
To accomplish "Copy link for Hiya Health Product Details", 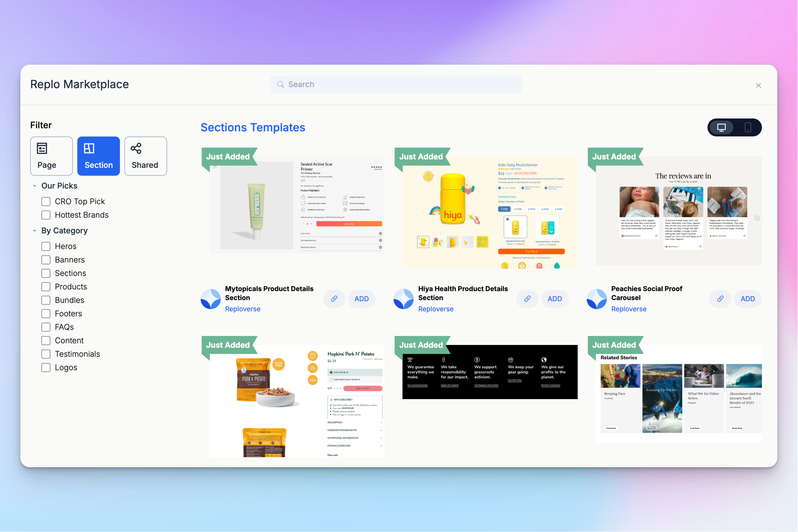I will (527, 299).
